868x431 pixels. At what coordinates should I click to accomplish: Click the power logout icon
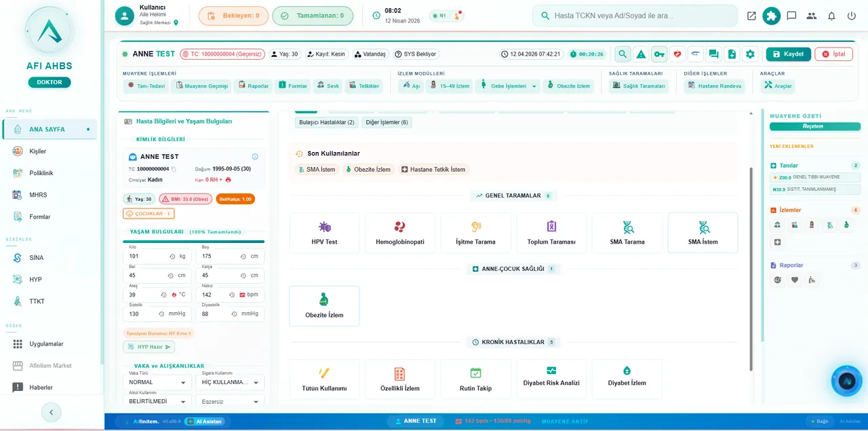click(852, 16)
